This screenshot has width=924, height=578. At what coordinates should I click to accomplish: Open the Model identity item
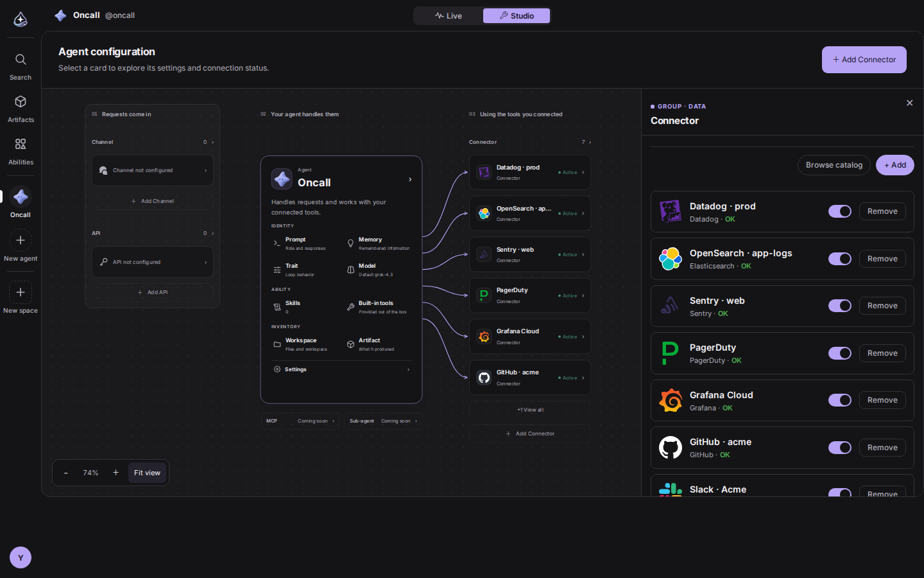[379, 270]
